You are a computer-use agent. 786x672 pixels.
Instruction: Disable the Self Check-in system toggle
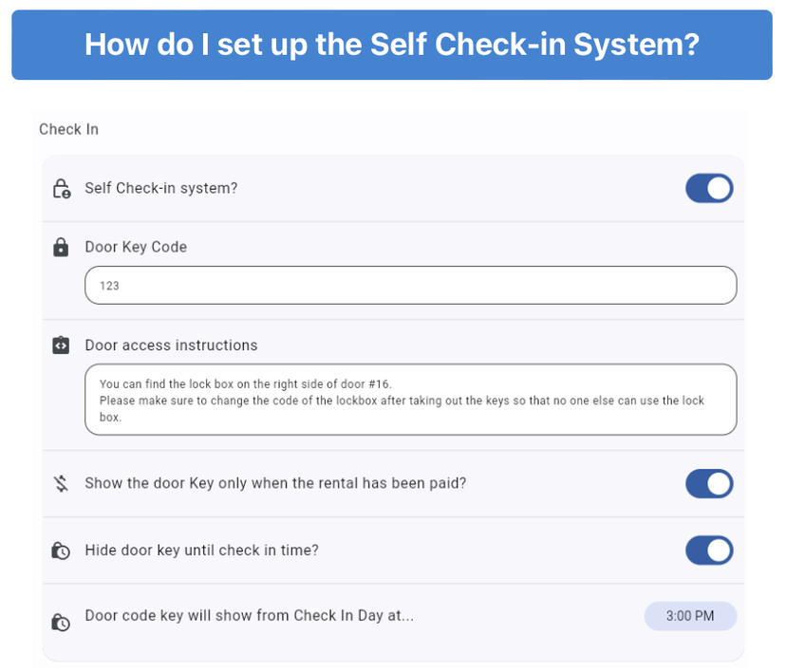(709, 188)
